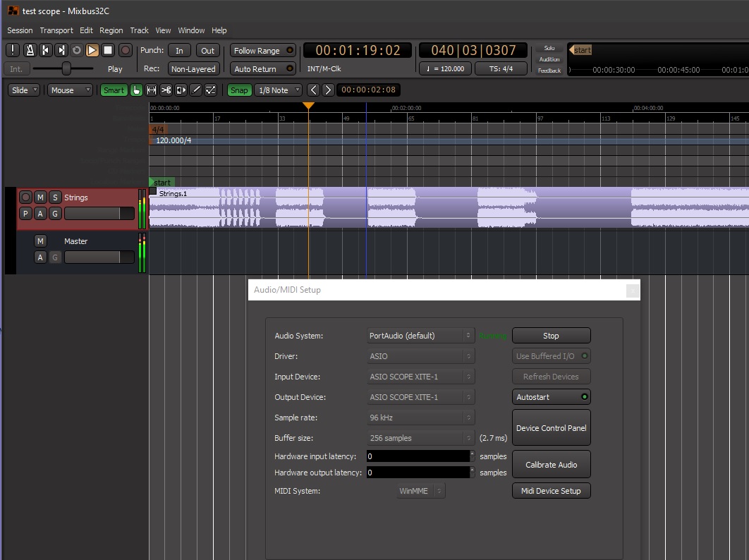Viewport: 749px width, 560px height.
Task: Jump to session start with go-to-start icon
Action: tap(45, 50)
